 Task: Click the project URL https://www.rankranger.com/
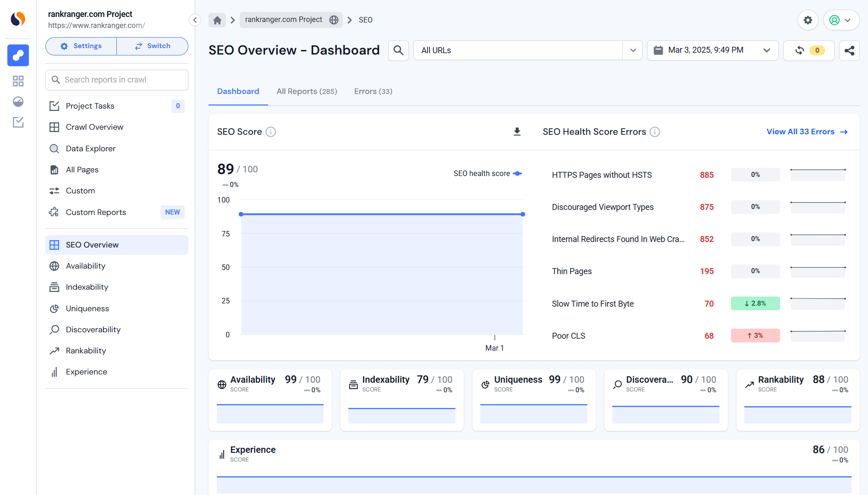click(96, 26)
